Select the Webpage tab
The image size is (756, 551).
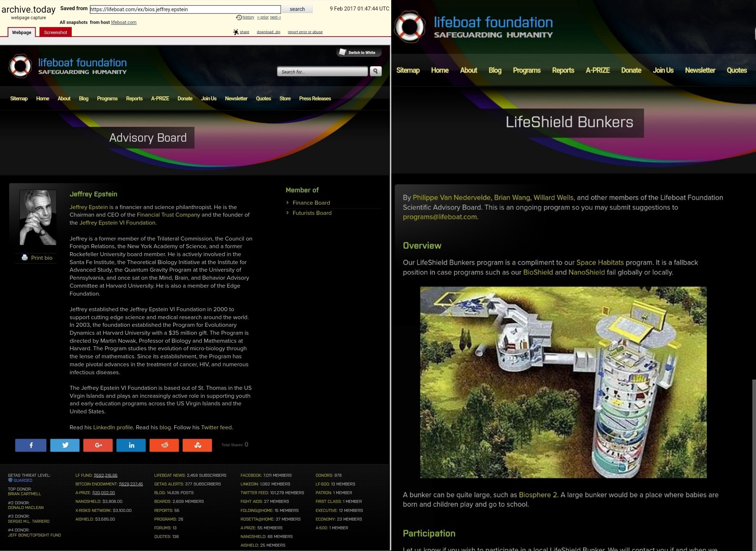[x=22, y=32]
